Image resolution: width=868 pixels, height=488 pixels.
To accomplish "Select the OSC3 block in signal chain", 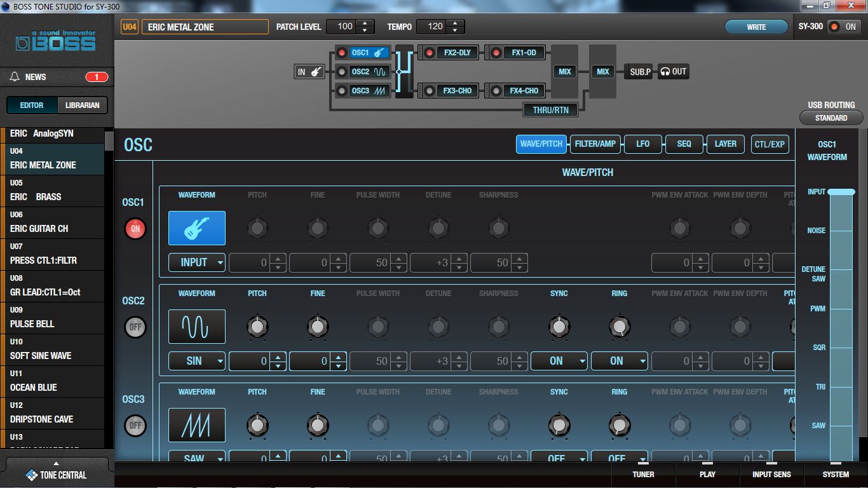I will 369,91.
